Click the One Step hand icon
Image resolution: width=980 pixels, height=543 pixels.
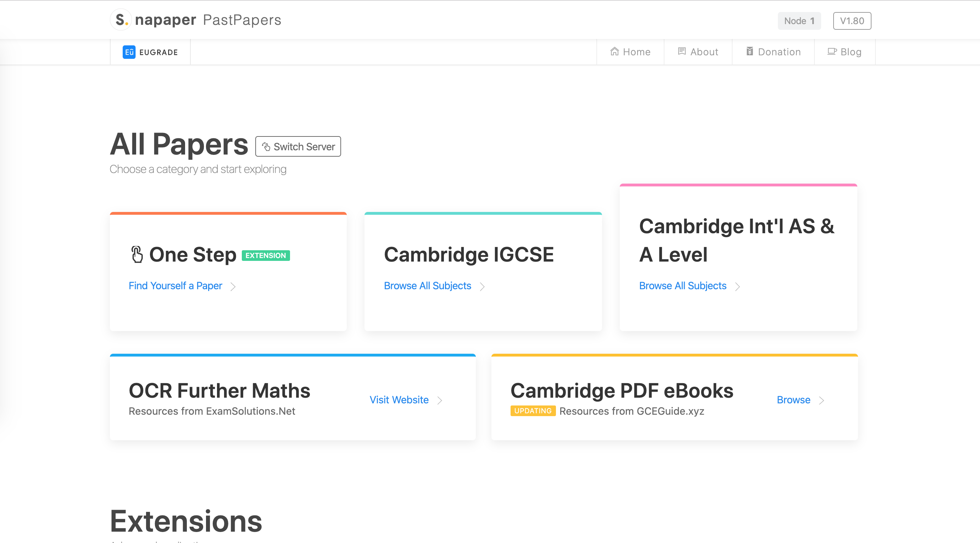tap(137, 255)
